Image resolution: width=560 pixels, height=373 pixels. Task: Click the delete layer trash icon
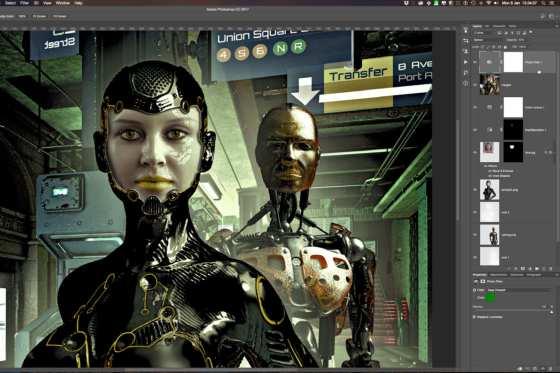(x=550, y=269)
